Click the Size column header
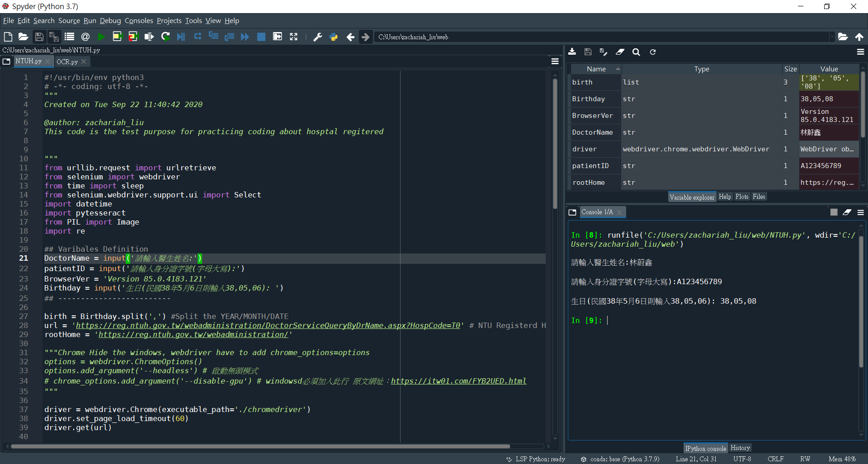The height and width of the screenshot is (464, 868). (x=790, y=69)
